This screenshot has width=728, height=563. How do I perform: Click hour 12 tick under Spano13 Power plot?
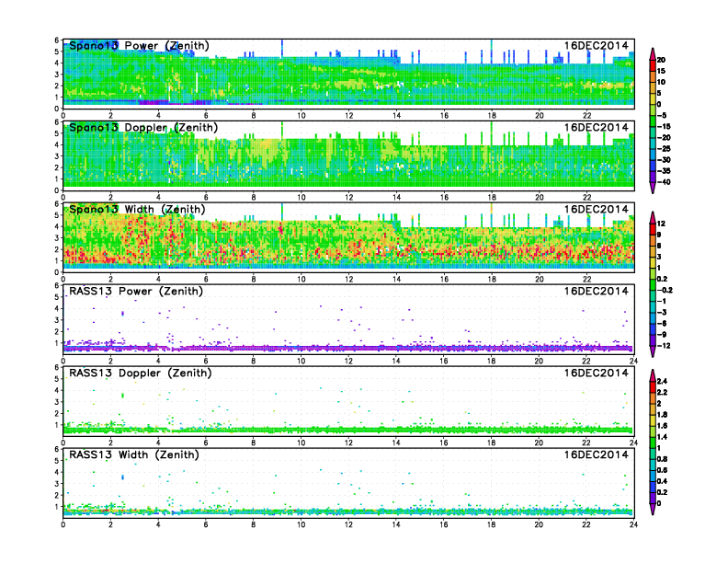click(x=348, y=116)
